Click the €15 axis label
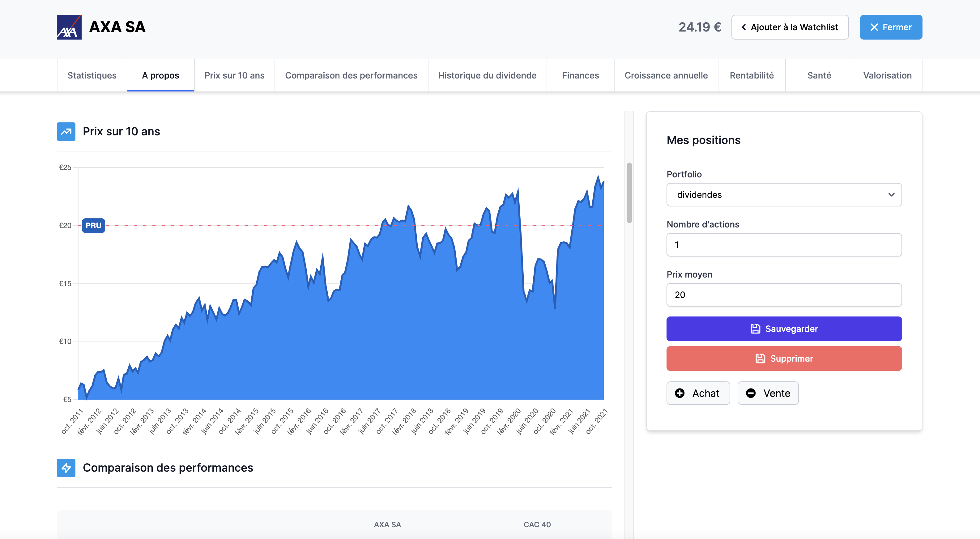 click(x=65, y=284)
